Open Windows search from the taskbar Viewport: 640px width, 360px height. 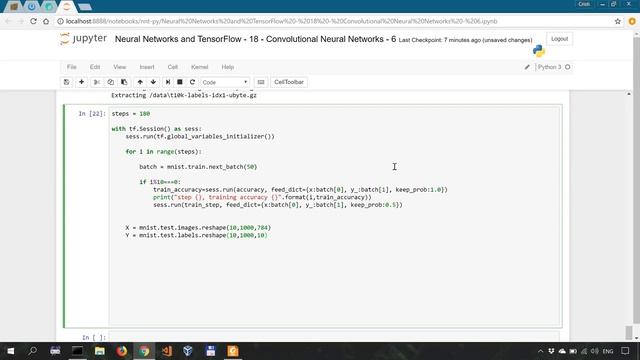pyautogui.click(x=33, y=351)
